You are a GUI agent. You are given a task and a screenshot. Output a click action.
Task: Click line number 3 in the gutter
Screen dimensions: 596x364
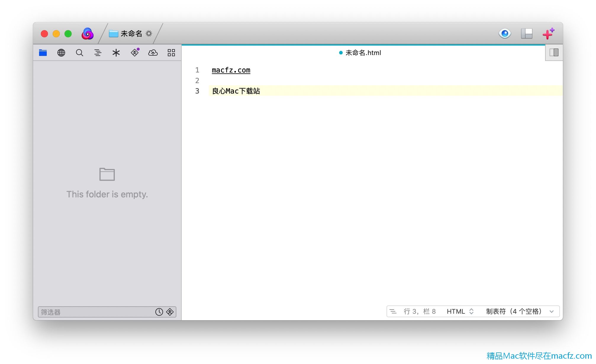tap(197, 91)
